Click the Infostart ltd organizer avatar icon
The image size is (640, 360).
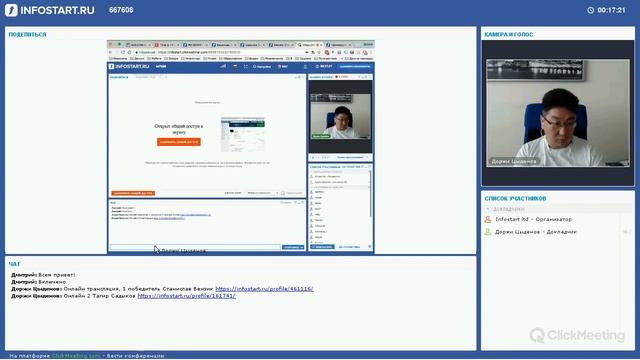click(488, 219)
